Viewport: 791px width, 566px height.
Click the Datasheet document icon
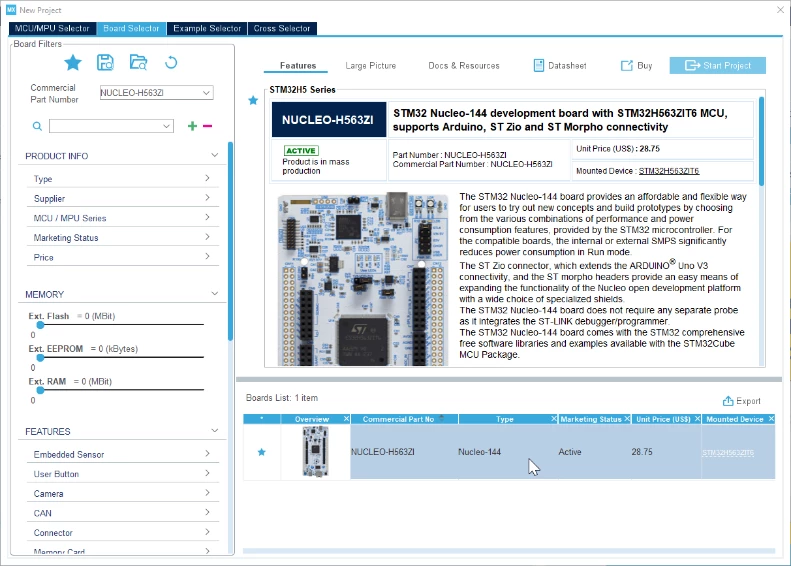pyautogui.click(x=539, y=66)
